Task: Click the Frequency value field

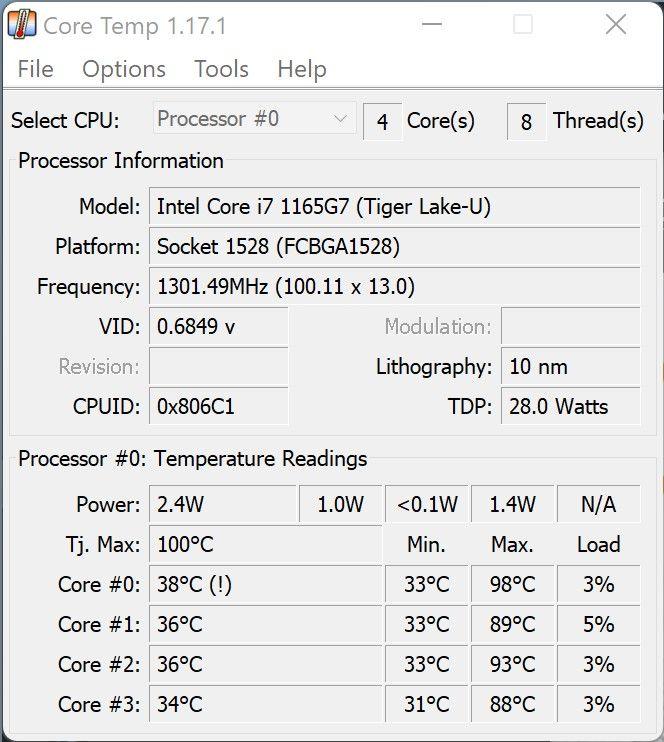Action: pos(394,287)
